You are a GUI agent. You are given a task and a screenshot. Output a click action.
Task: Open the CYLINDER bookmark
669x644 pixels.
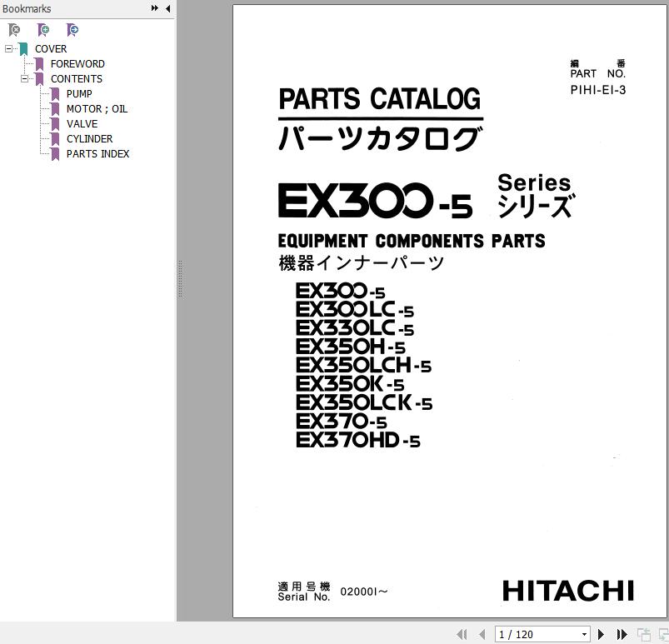[x=90, y=138]
